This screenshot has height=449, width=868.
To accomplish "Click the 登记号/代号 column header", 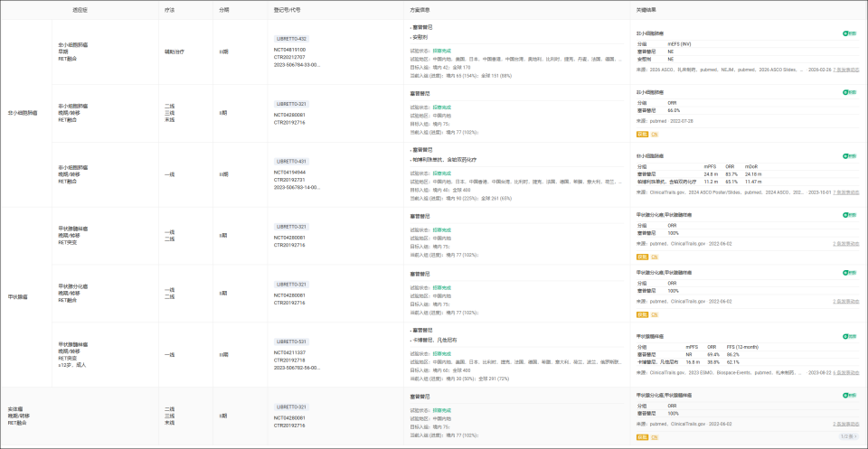I will coord(288,10).
